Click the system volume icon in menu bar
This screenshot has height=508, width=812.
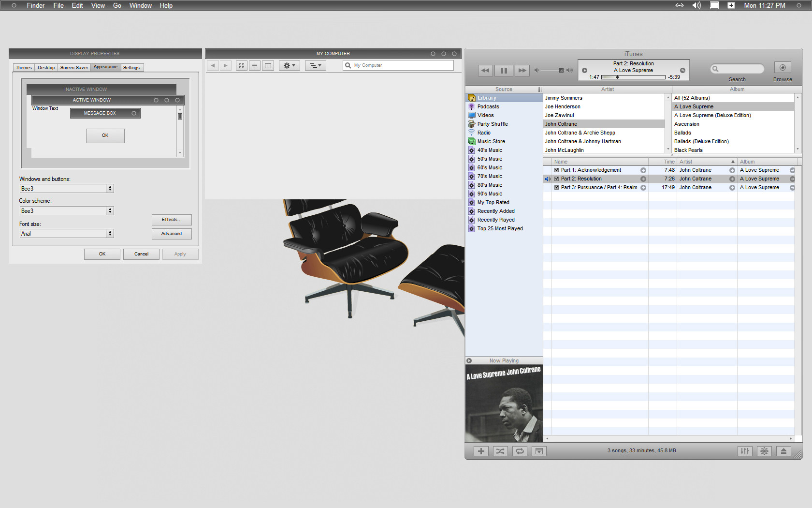pyautogui.click(x=696, y=5)
